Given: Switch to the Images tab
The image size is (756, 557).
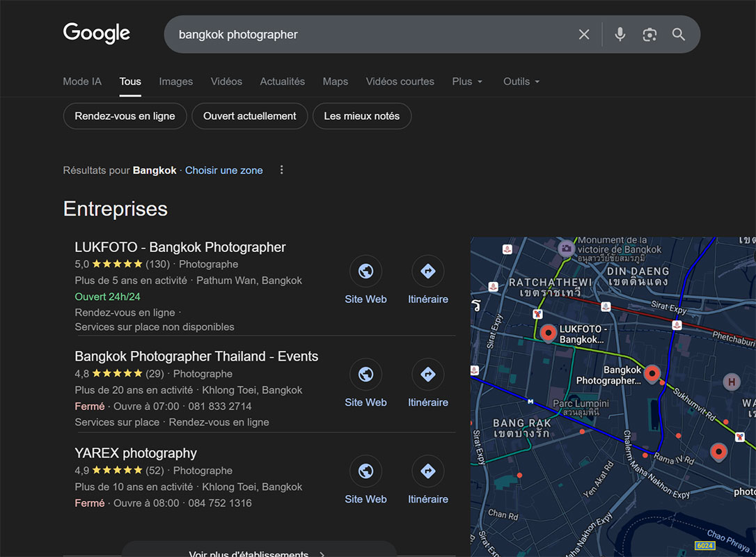Looking at the screenshot, I should (175, 81).
